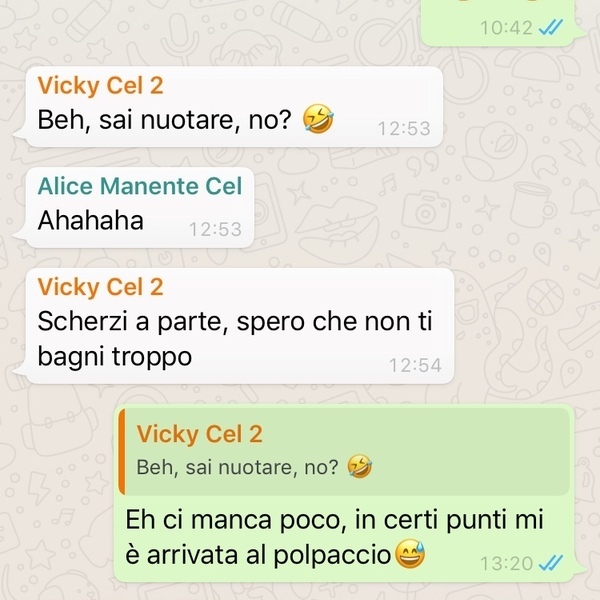The width and height of the screenshot is (600, 600).
Task: Tap the blue read ticks next to 13:20
Action: tap(551, 563)
